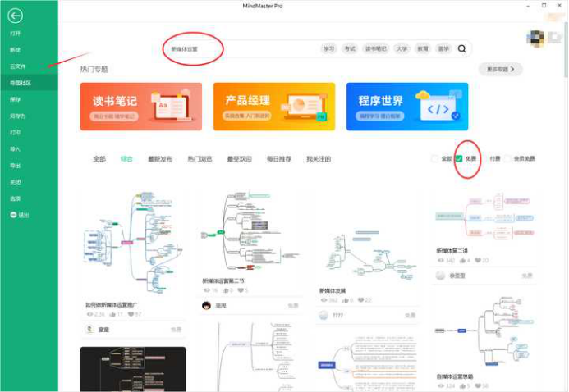
Task: Open the 自媒体运营思路 mind map thumbnail
Action: point(484,330)
